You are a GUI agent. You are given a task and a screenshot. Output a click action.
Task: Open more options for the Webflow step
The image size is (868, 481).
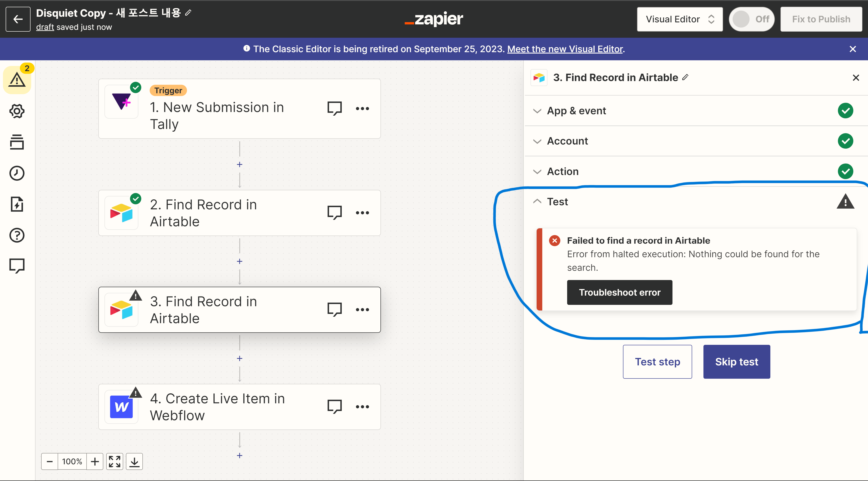(362, 407)
